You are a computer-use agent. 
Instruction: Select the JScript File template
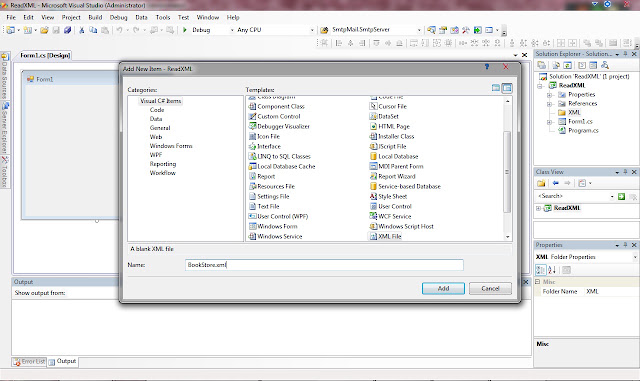pyautogui.click(x=388, y=146)
